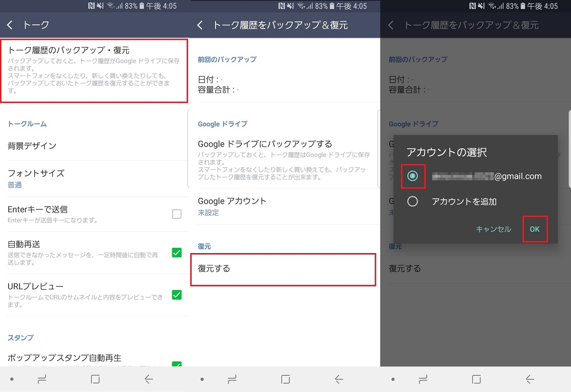Tap navigation back icon under トーク screen
Image resolution: width=571 pixels, height=392 pixels.
pyautogui.click(x=148, y=379)
